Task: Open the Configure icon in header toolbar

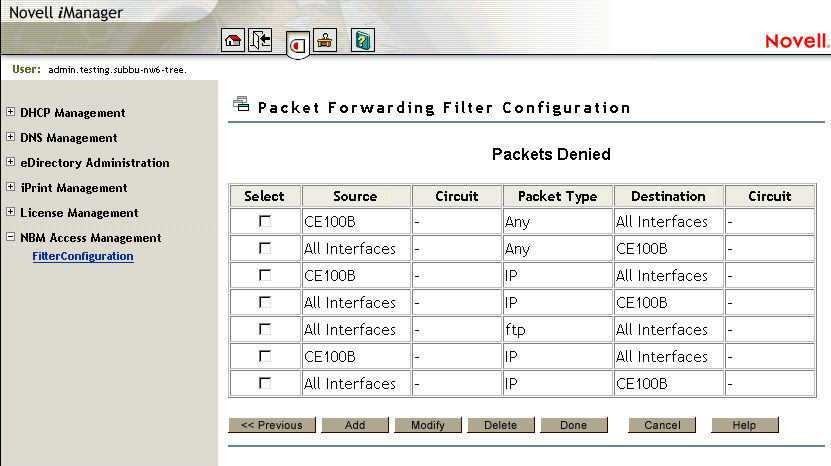Action: pos(325,40)
